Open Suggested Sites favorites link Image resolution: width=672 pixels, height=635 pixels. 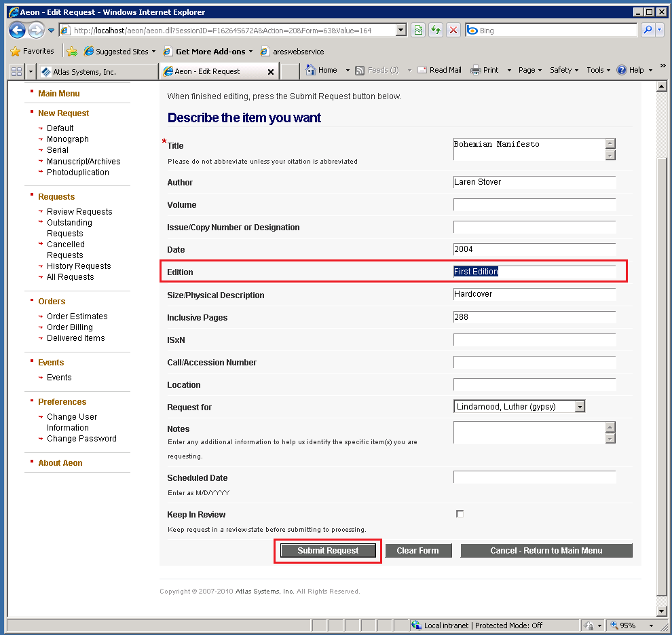120,52
